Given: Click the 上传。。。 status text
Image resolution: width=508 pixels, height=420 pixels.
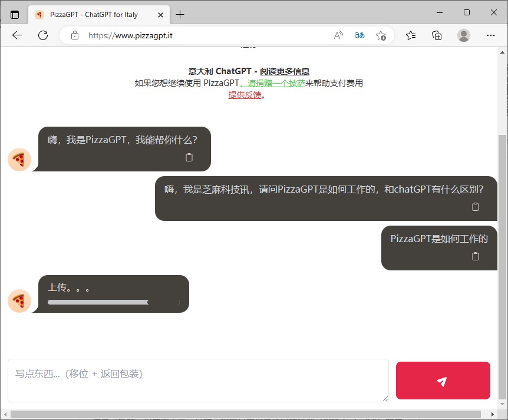Looking at the screenshot, I should (x=69, y=287).
